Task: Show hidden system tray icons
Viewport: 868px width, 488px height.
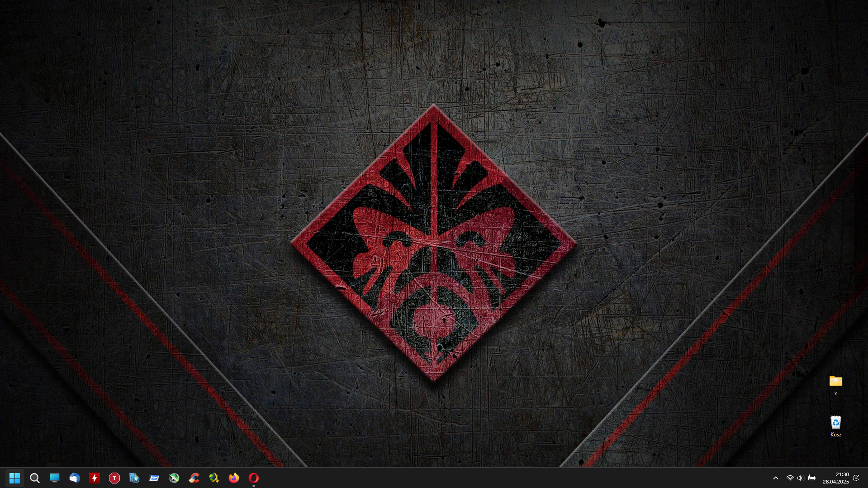Action: (x=775, y=478)
